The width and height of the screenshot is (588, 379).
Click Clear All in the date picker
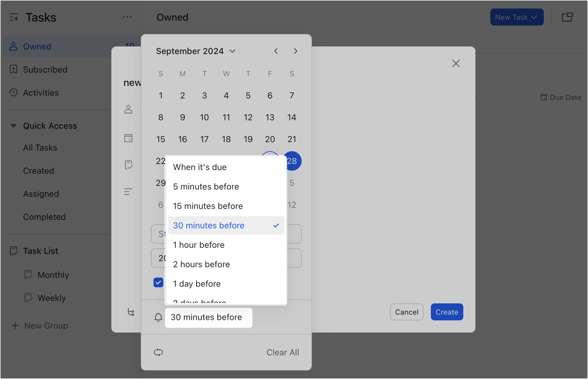click(282, 352)
